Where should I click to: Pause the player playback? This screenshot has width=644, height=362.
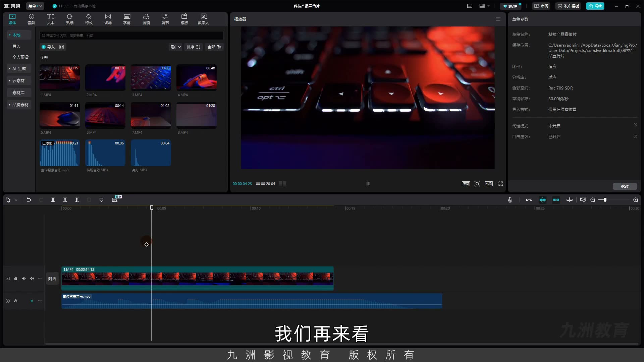pyautogui.click(x=368, y=184)
